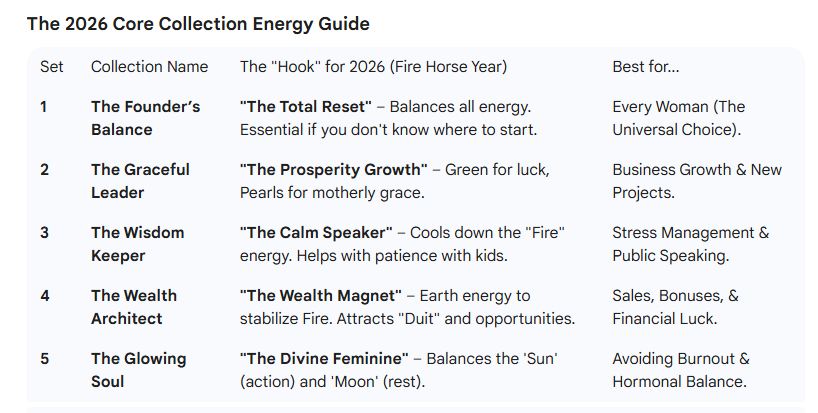Click the "Every Woman" best-for cell
Viewport: 818px width, 413px height.
679,118
